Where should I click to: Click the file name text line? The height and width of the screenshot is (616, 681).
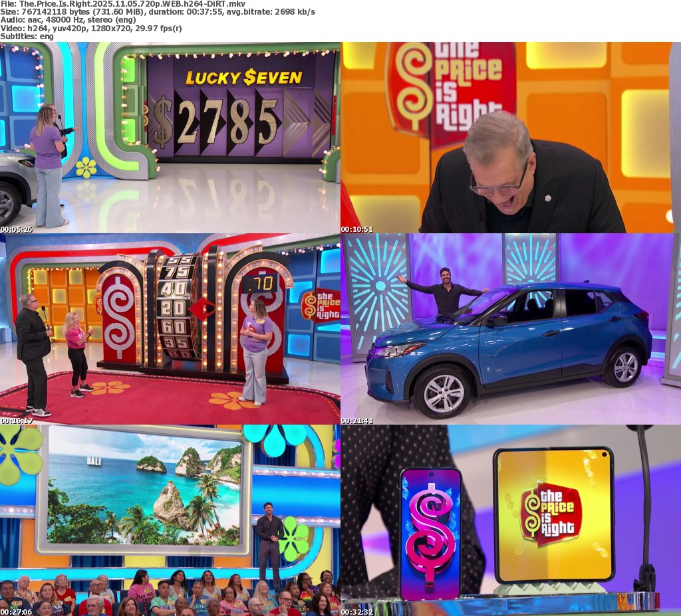coord(122,4)
